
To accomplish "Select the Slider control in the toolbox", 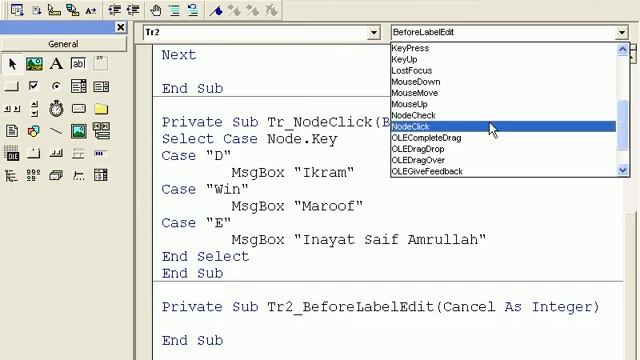I will click(78, 176).
